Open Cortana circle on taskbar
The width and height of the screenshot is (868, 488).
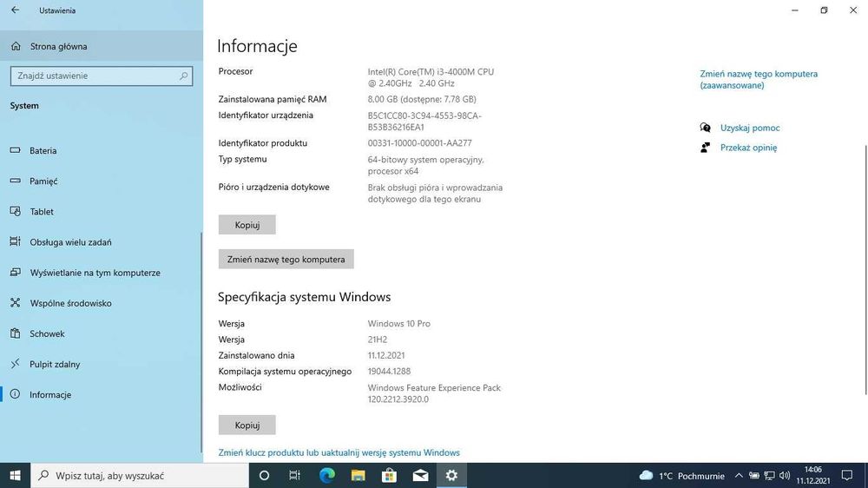(264, 475)
